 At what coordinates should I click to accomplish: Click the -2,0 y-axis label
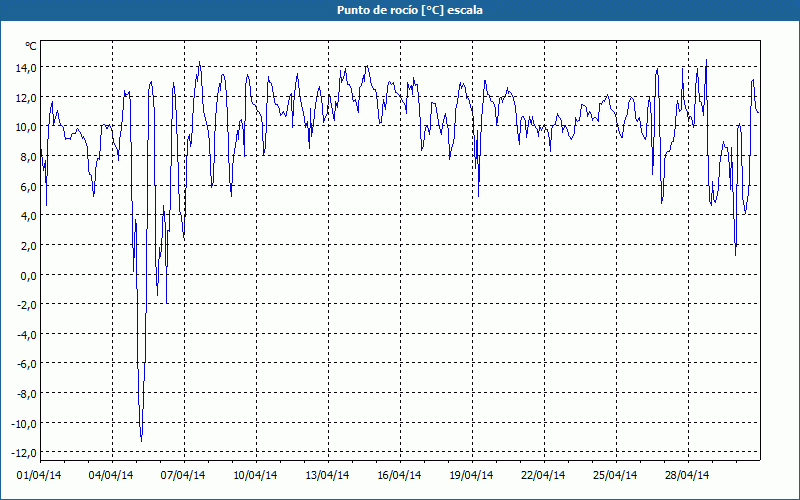pyautogui.click(x=28, y=305)
